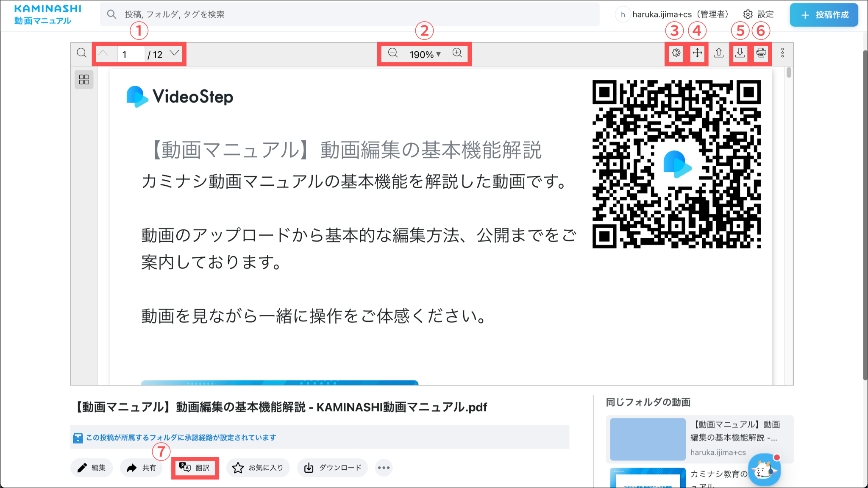Zoom out with the minus magnifier
Screen dimensions: 868x488
coord(393,53)
